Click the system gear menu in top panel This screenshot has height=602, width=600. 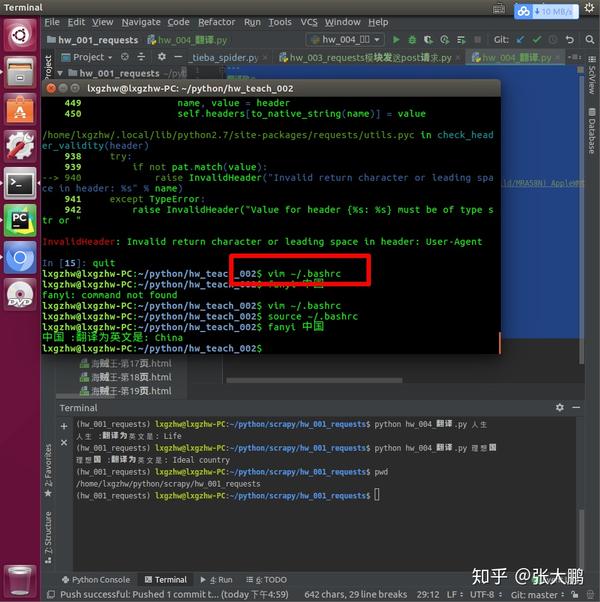click(x=589, y=8)
